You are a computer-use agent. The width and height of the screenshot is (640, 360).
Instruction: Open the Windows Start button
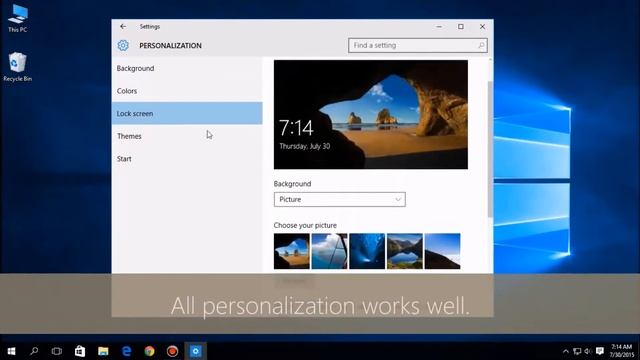pos(11,351)
